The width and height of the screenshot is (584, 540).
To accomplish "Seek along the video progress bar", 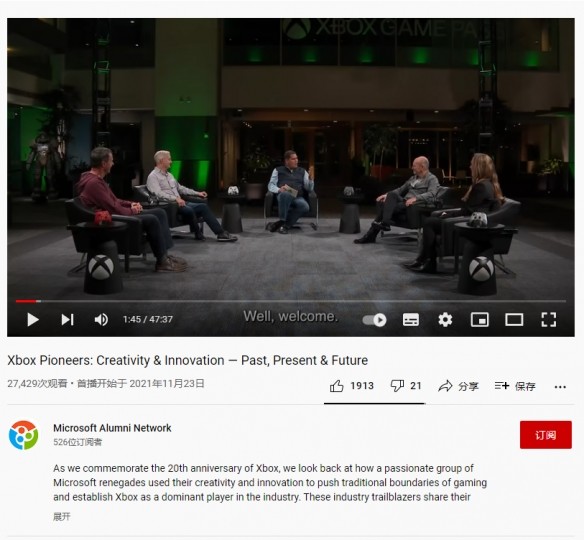I will [x=291, y=301].
